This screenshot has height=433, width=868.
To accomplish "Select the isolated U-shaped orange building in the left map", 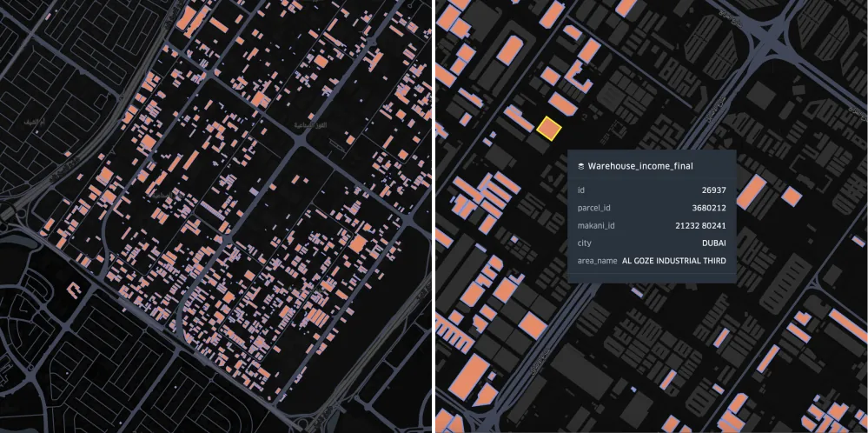I will pos(73,288).
